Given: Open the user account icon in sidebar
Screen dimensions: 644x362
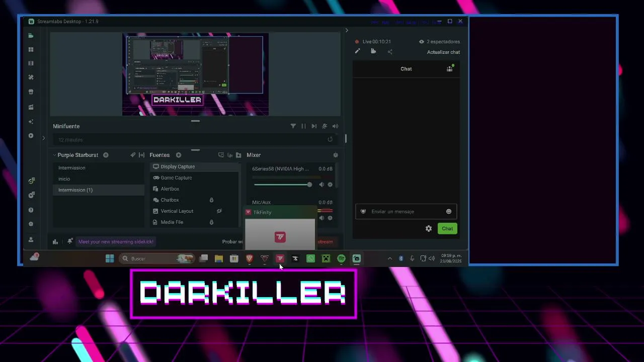Looking at the screenshot, I should tap(31, 240).
